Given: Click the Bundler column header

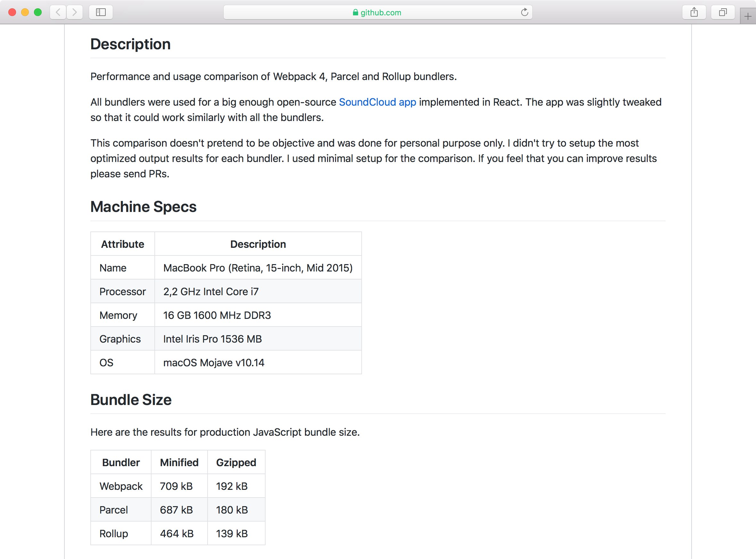Looking at the screenshot, I should 121,462.
